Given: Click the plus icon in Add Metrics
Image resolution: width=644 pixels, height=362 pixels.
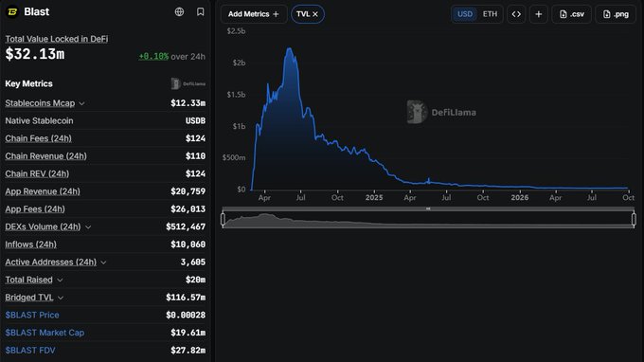Looking at the screenshot, I should tap(276, 14).
